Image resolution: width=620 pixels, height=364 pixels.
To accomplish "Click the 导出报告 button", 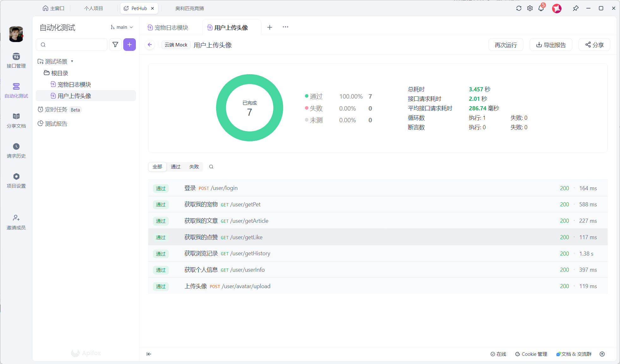I will tap(551, 45).
